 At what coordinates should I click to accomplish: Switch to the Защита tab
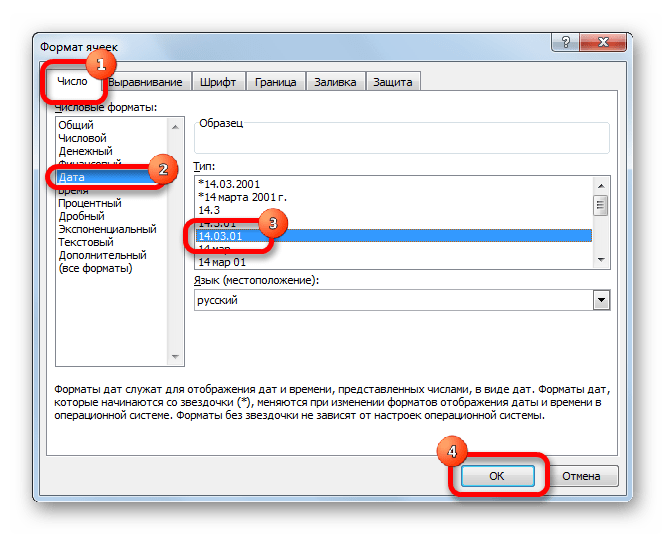[393, 82]
